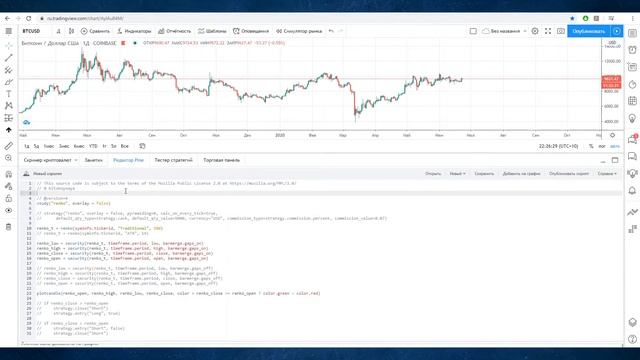The height and width of the screenshot is (360, 640).
Task: Select the crosshair cursor tool
Action: pyautogui.click(x=8, y=46)
